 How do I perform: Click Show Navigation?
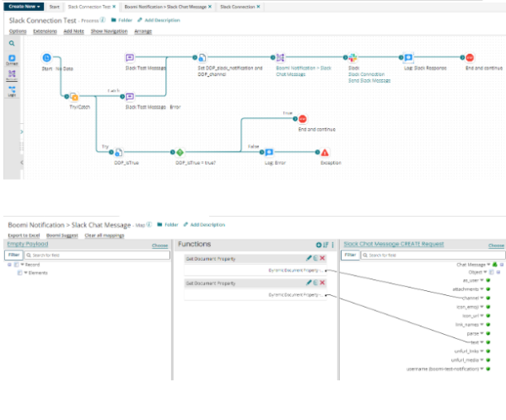(x=109, y=31)
